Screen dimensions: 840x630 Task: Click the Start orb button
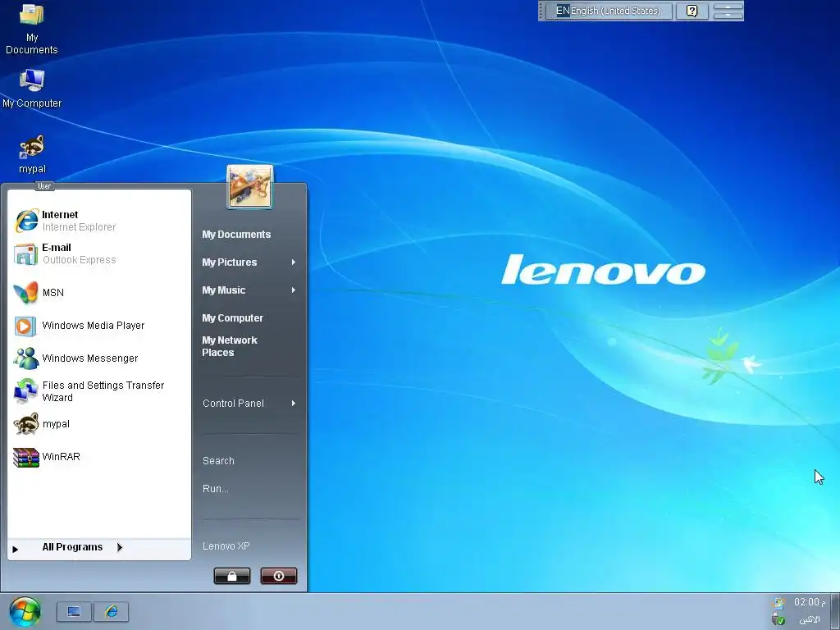25,611
